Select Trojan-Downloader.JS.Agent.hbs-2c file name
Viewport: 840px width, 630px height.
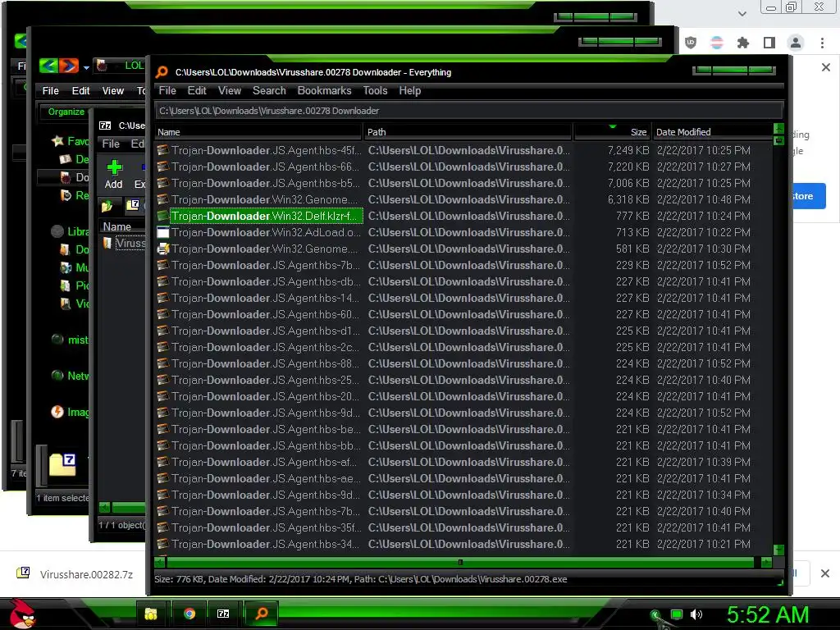(x=266, y=347)
